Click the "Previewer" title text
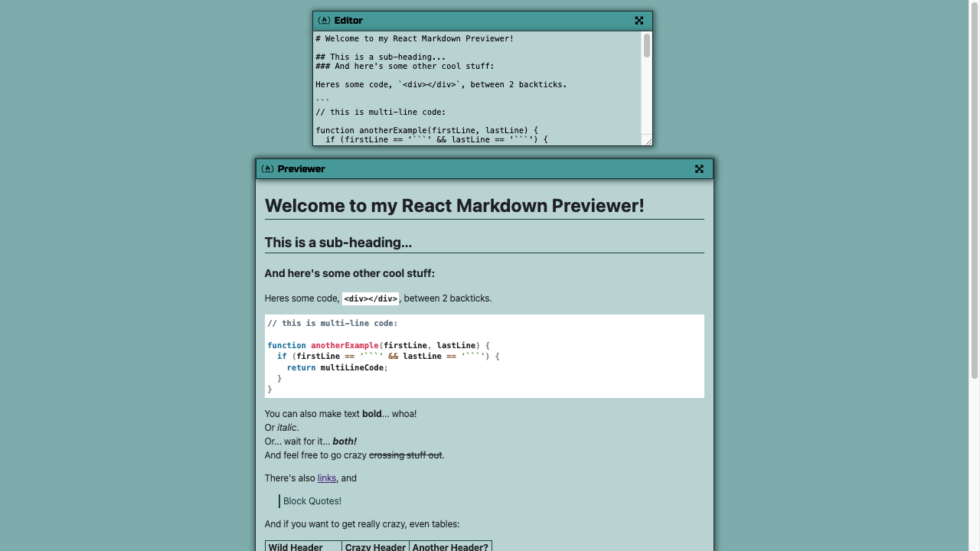 (301, 169)
